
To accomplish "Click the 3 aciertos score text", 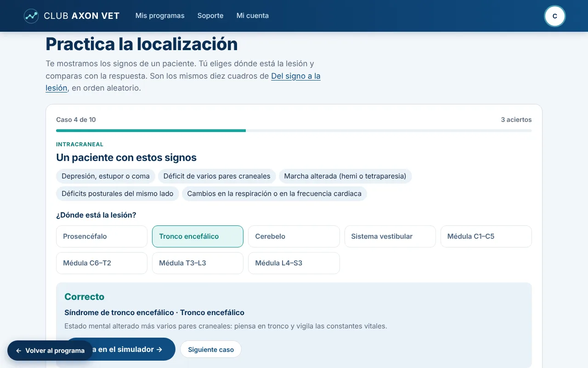I will tap(516, 120).
